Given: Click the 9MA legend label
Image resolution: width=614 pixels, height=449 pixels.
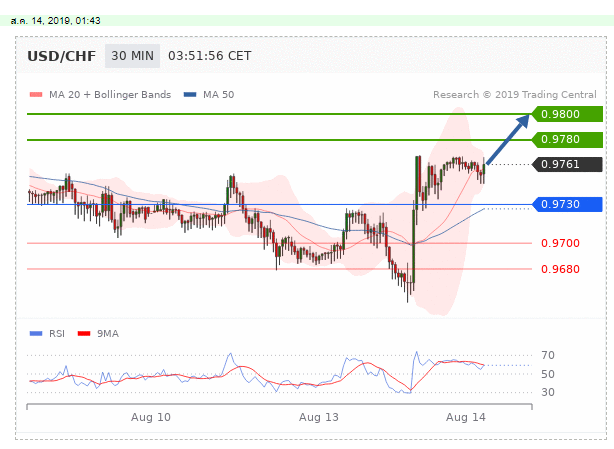Looking at the screenshot, I should click(108, 334).
